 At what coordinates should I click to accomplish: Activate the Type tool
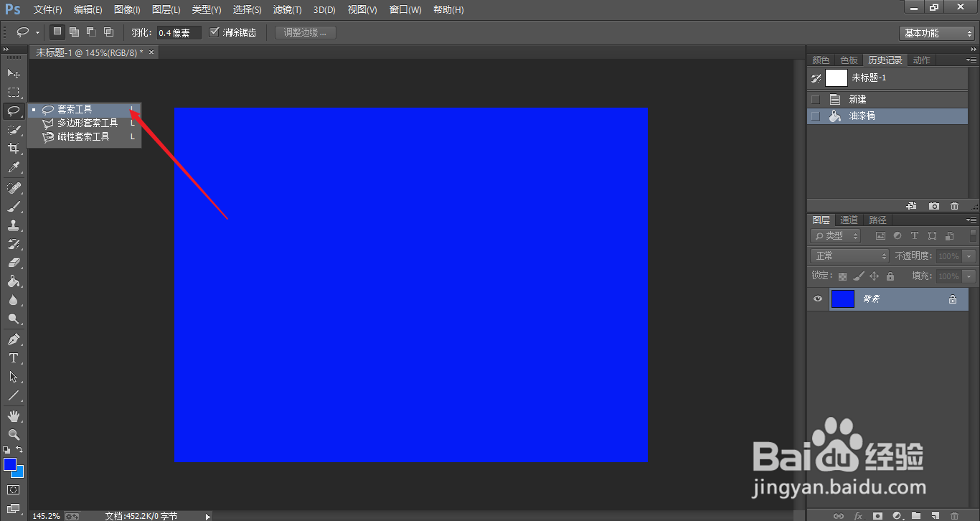tap(14, 358)
